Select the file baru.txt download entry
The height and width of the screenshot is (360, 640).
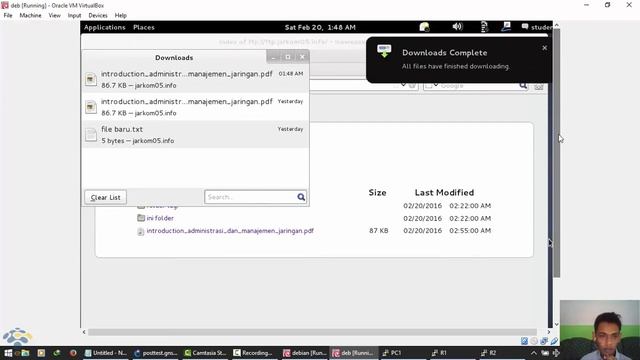tap(195, 134)
